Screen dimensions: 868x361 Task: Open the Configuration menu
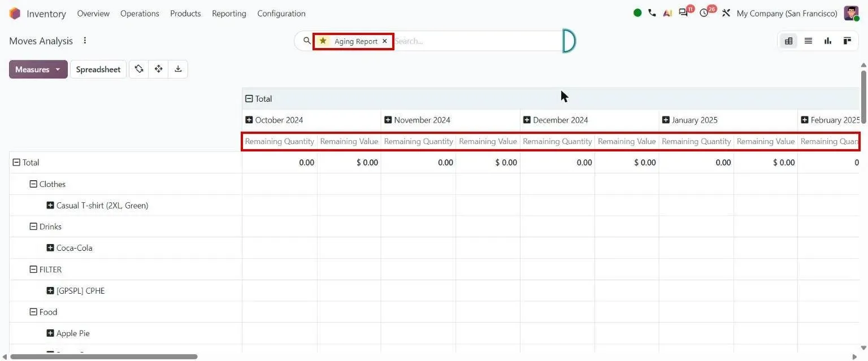(x=281, y=14)
